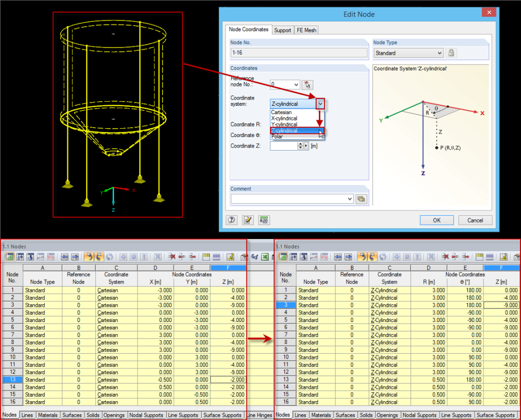Click the Coordinate system dropdown arrow
The height and width of the screenshot is (420, 521).
pos(320,104)
